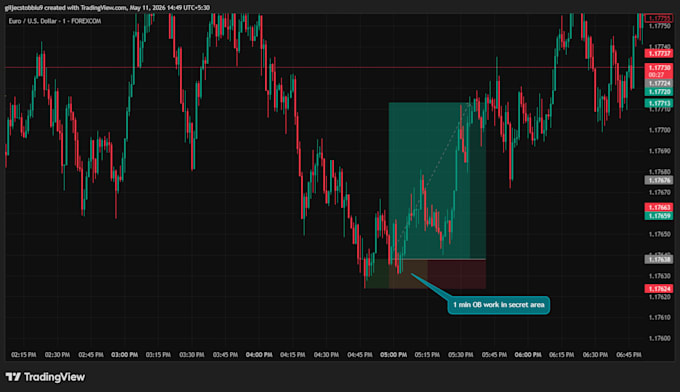Click the 03:45 PM time axis label

coord(225,355)
